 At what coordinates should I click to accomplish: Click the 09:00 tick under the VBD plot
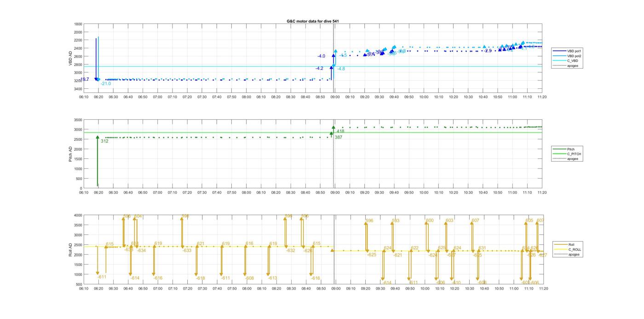(335, 97)
